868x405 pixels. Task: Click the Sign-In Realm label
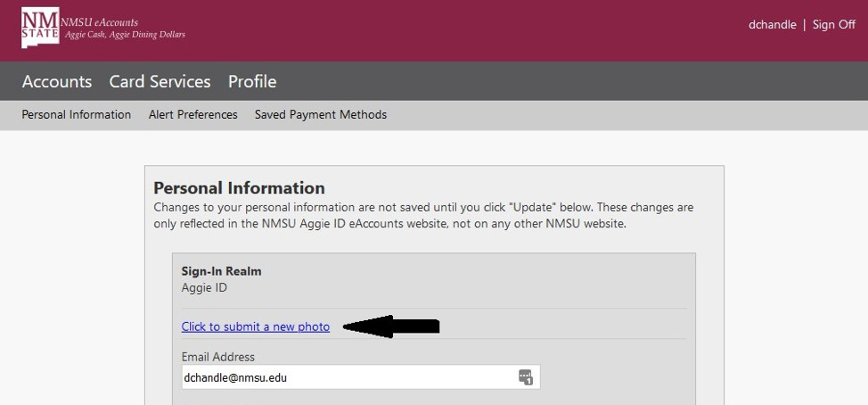[x=221, y=271]
